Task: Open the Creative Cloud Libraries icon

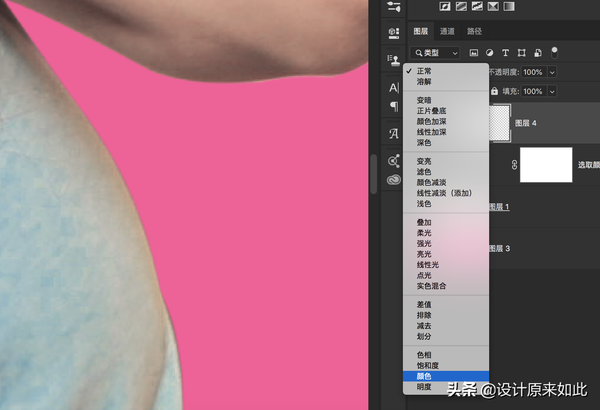Action: point(393,182)
